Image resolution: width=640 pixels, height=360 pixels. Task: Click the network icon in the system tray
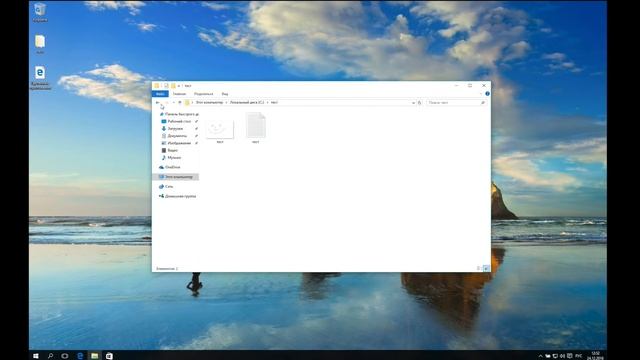click(x=556, y=356)
